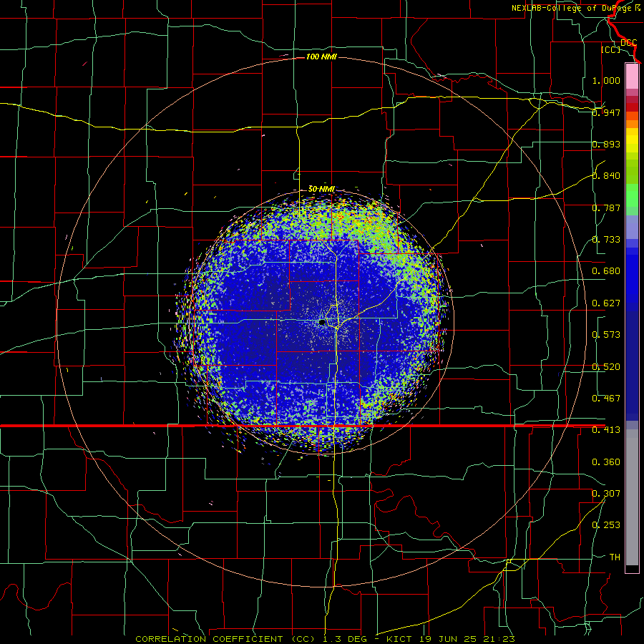
Task: Click the 100 NMI range ring label
Action: 321,57
